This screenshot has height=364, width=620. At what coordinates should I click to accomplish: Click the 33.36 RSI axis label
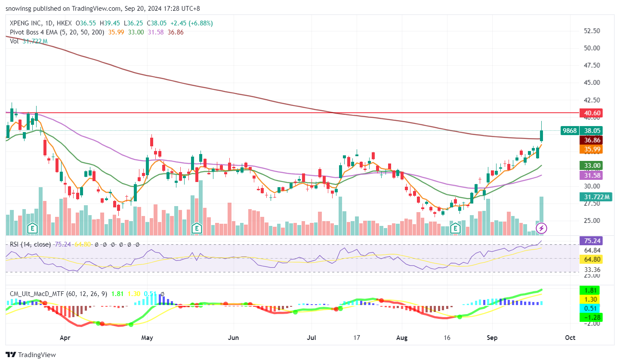point(592,270)
